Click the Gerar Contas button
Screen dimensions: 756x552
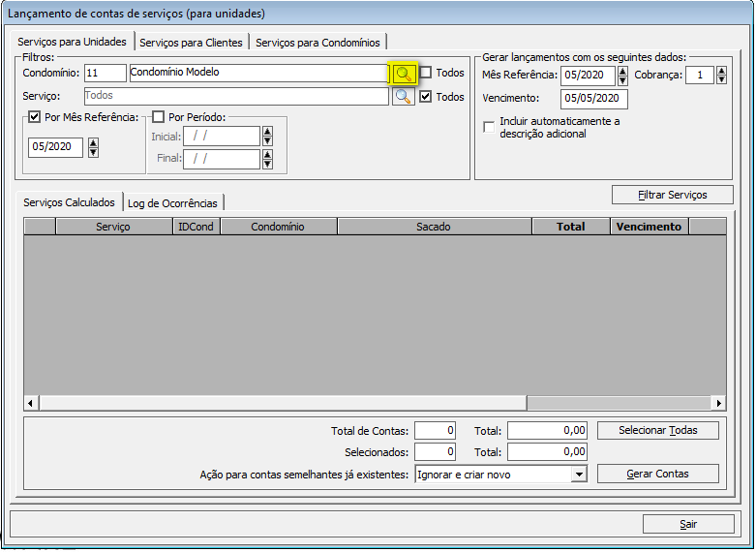click(658, 474)
